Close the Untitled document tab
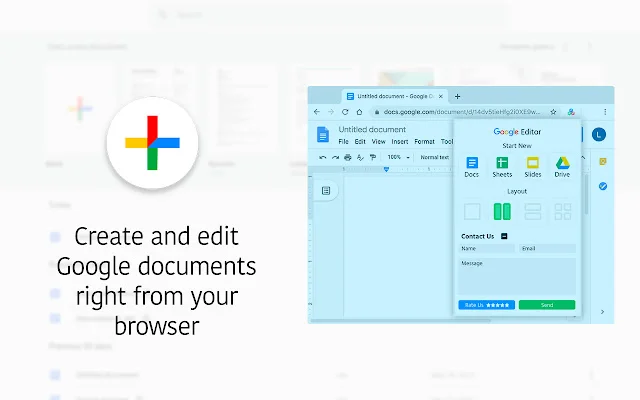The height and width of the screenshot is (400, 640). pos(440,96)
